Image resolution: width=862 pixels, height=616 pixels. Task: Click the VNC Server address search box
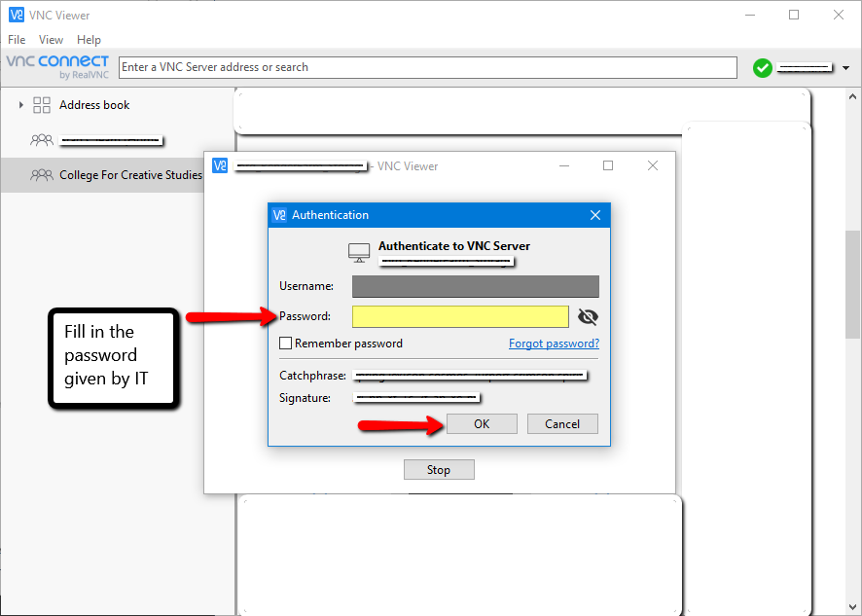coord(427,67)
